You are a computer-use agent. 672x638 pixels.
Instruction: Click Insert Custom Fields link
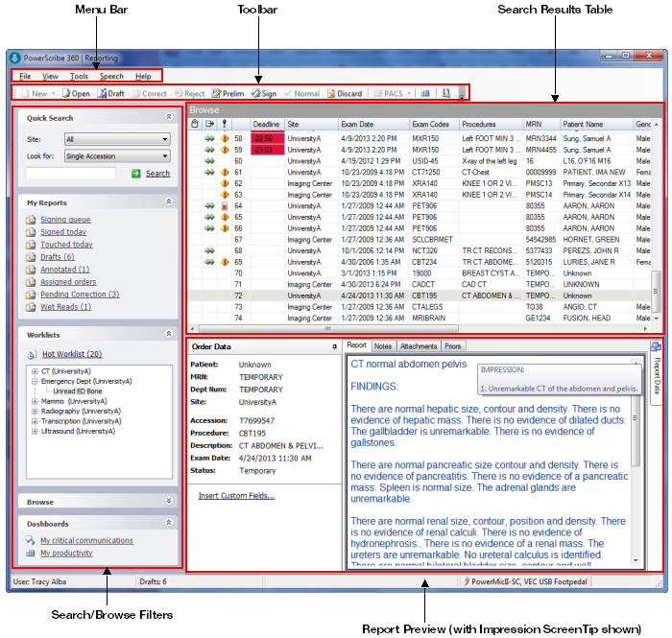pyautogui.click(x=236, y=496)
